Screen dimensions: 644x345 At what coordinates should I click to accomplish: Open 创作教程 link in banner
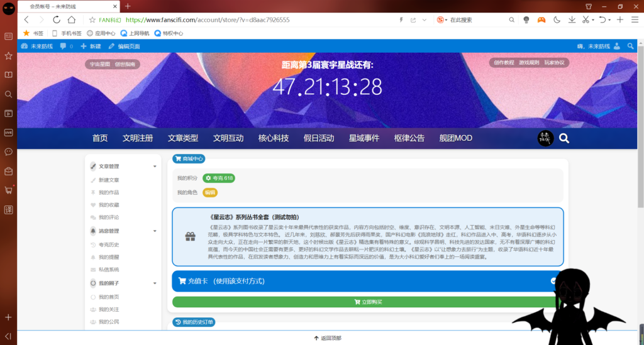tap(504, 62)
